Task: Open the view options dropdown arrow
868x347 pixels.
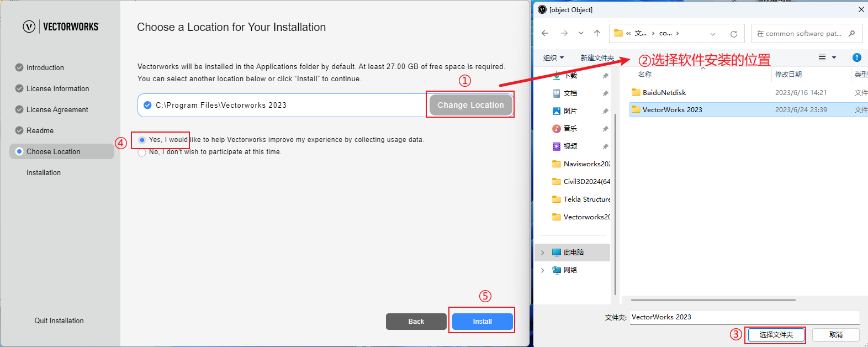Action: 834,57
